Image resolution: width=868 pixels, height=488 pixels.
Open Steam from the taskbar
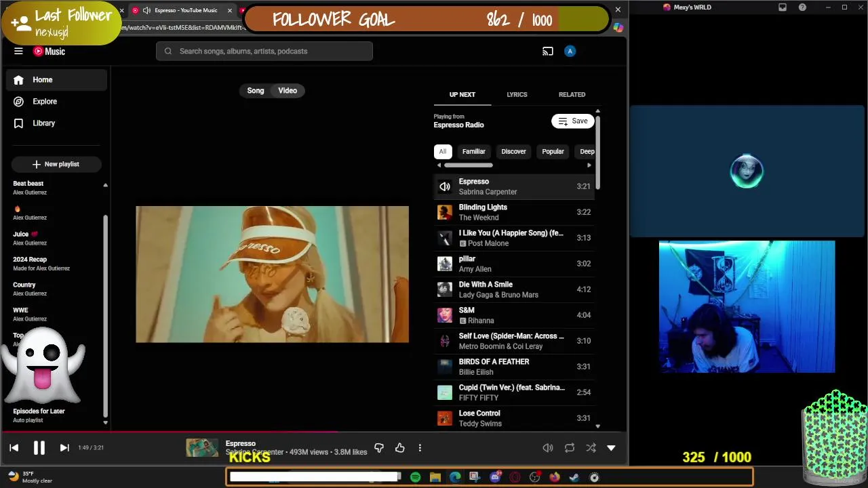(574, 477)
